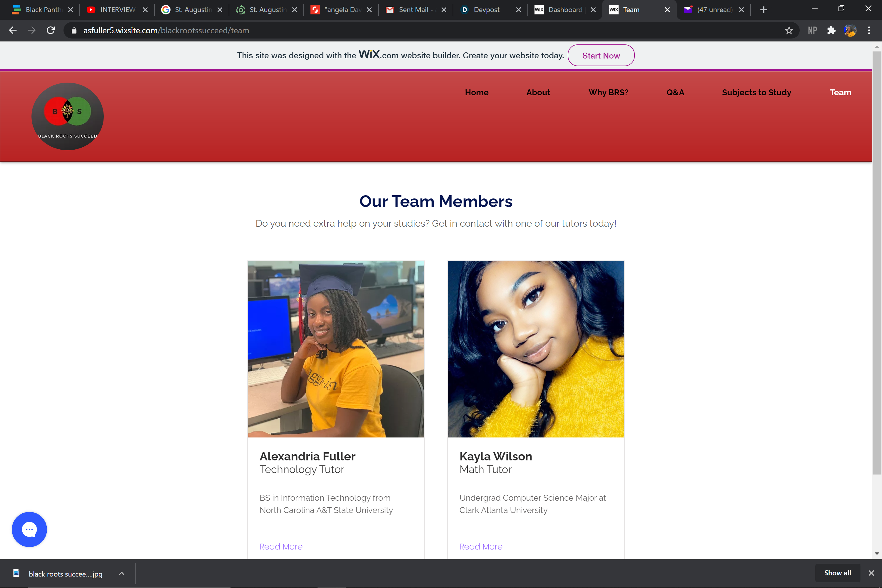Open a new browser tab
Image resolution: width=882 pixels, height=588 pixels.
coord(764,10)
